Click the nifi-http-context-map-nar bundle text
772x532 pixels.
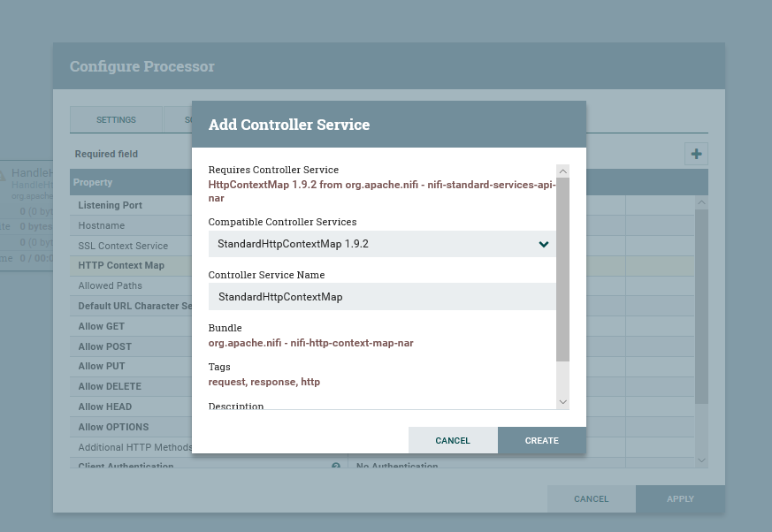tap(310, 343)
